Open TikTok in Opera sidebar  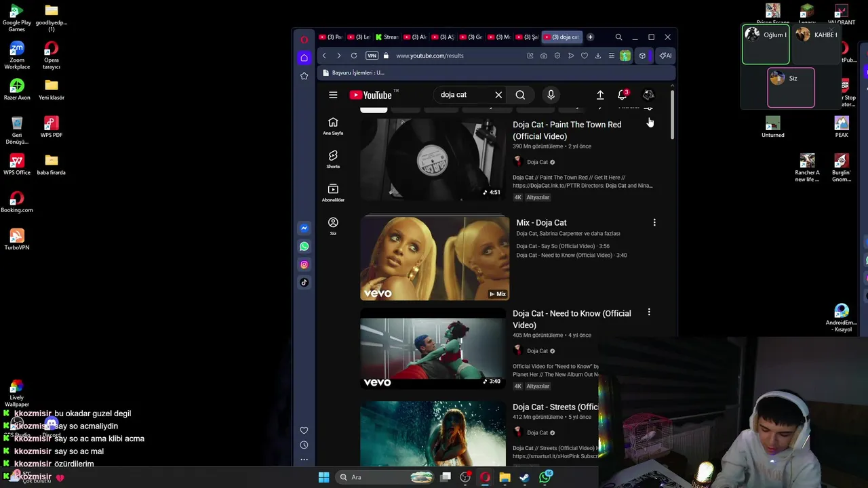click(x=304, y=283)
